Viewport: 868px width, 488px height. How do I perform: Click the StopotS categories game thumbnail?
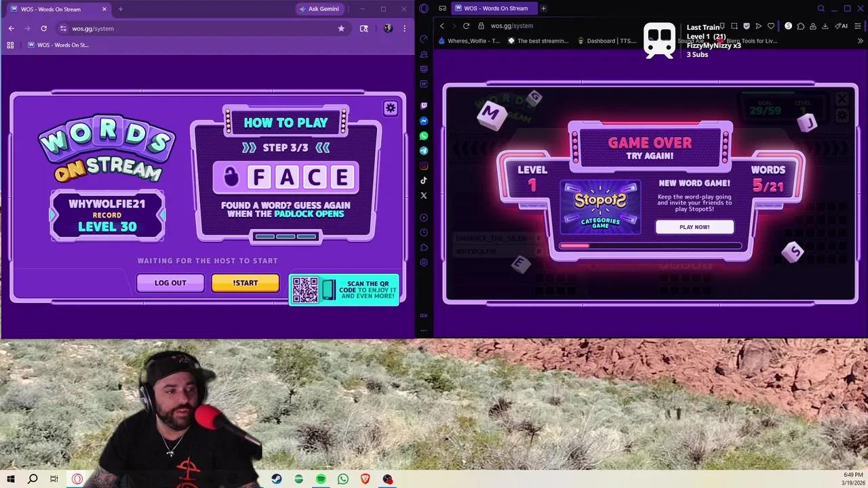tap(600, 207)
